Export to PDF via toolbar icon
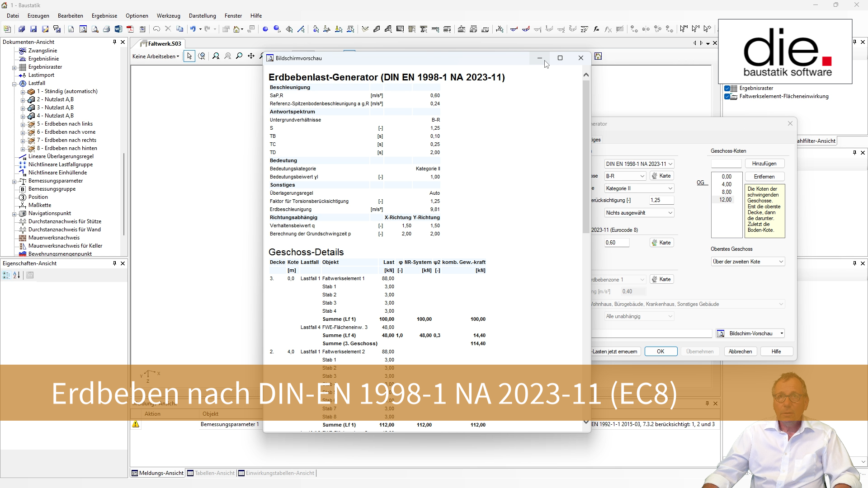 130,29
